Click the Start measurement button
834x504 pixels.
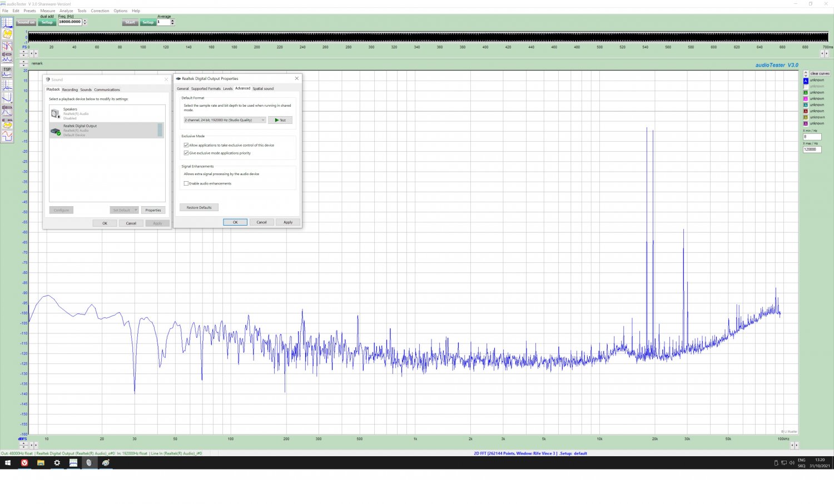(x=130, y=22)
